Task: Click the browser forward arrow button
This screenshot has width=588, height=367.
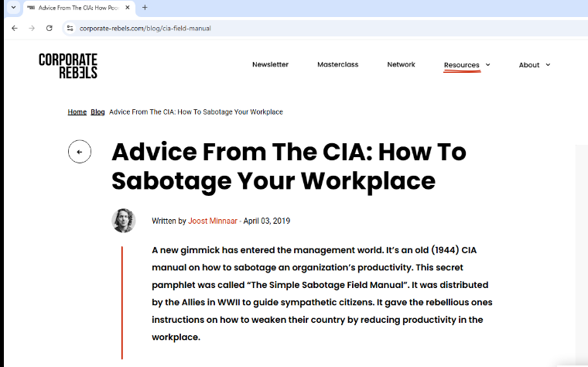Action: point(32,28)
